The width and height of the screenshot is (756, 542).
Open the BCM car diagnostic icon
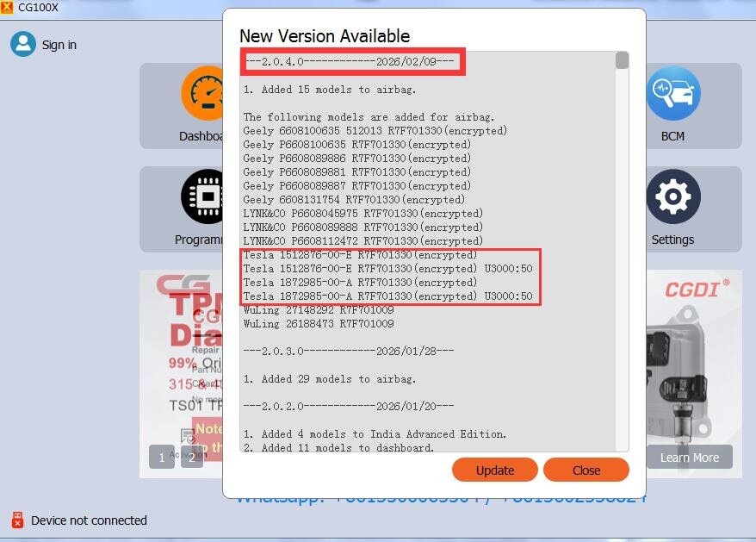[673, 93]
